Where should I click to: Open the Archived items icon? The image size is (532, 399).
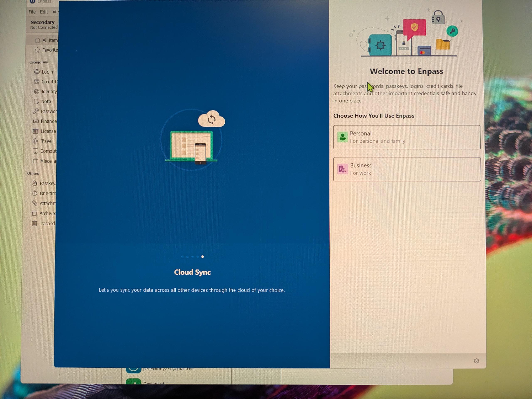point(35,213)
